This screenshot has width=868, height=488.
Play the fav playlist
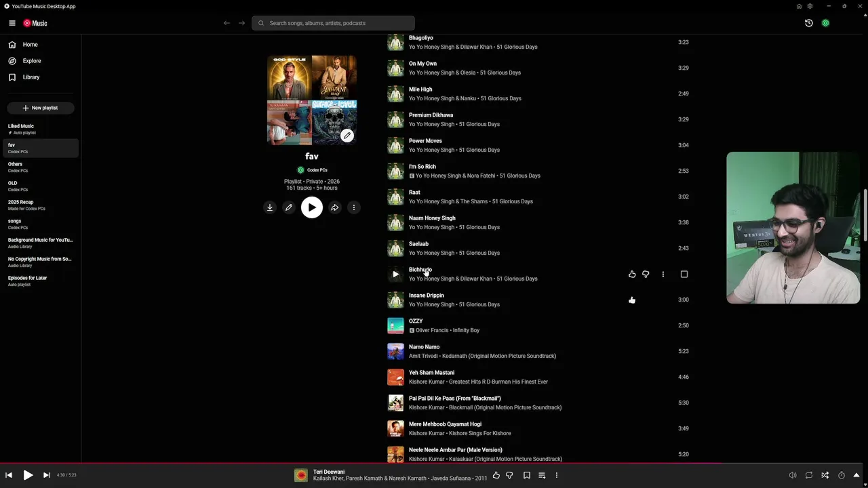(x=311, y=208)
